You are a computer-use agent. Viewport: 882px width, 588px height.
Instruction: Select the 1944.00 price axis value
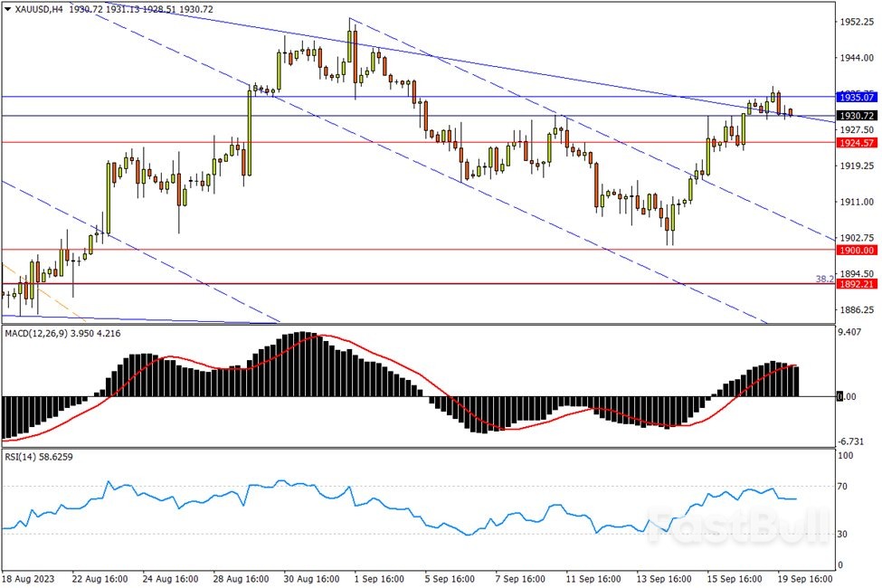pos(856,57)
